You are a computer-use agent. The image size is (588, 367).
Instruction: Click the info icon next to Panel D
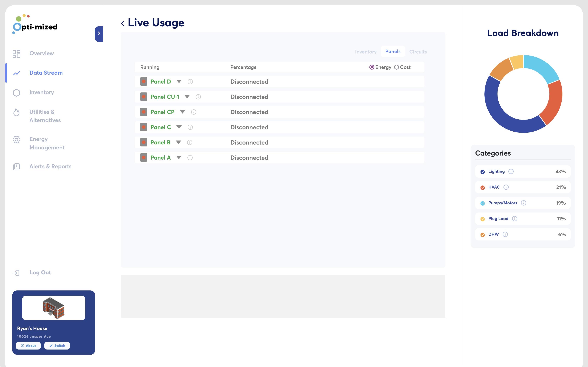click(190, 82)
